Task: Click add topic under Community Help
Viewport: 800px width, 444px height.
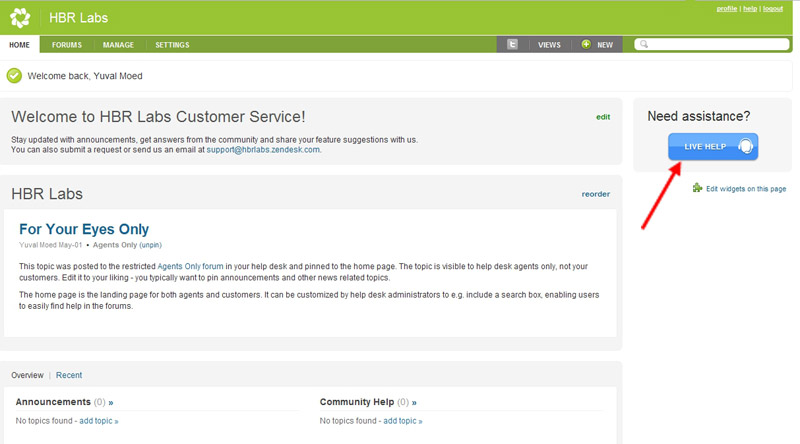Action: (x=403, y=421)
